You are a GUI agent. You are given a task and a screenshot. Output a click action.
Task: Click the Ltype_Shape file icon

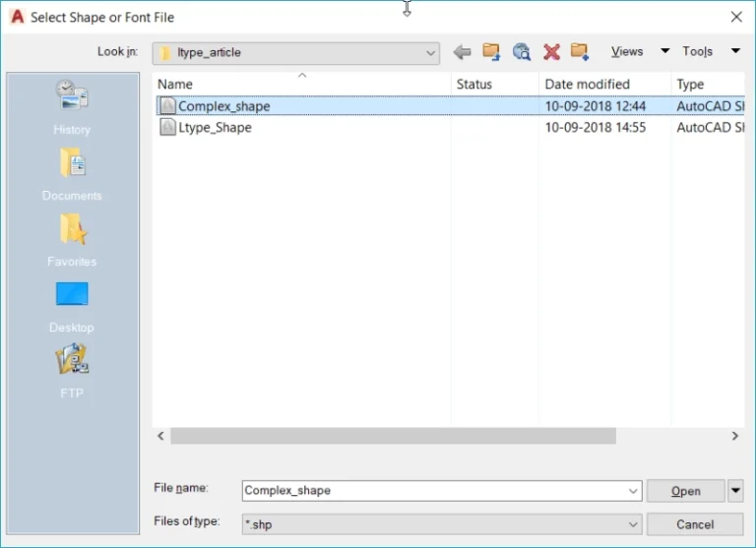tap(167, 127)
